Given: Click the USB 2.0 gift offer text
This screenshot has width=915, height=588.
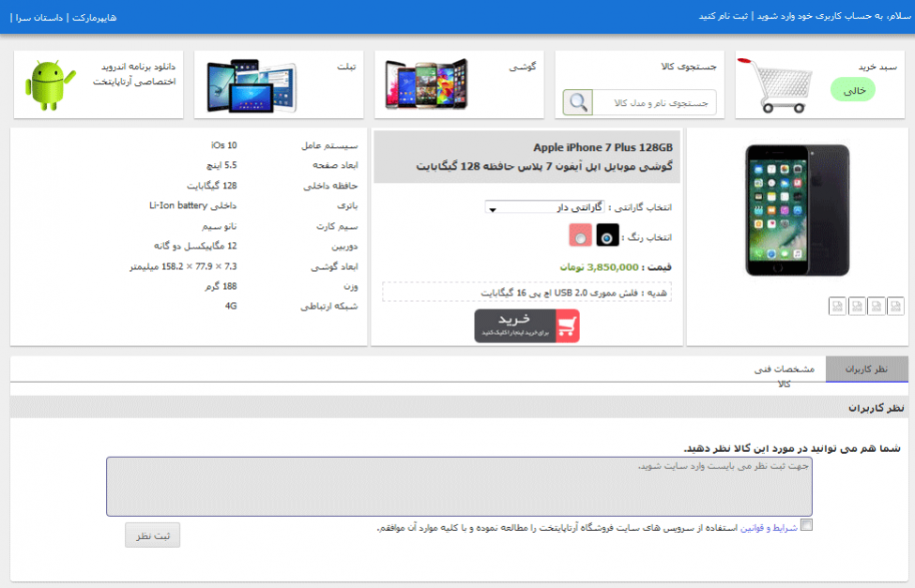Looking at the screenshot, I should tap(573, 293).
